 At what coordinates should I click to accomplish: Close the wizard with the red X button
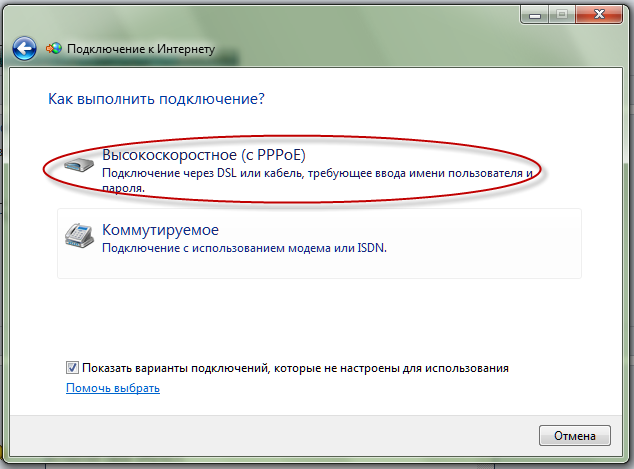click(x=599, y=15)
